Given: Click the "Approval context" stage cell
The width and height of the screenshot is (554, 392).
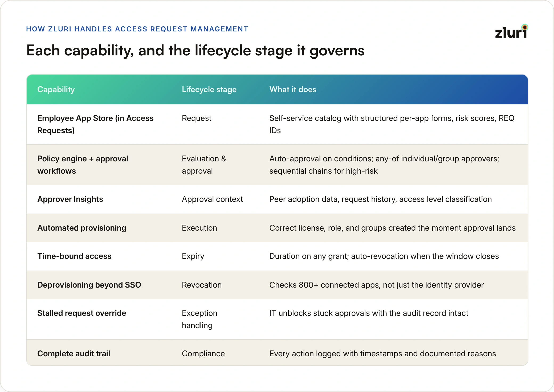Looking at the screenshot, I should point(212,199).
